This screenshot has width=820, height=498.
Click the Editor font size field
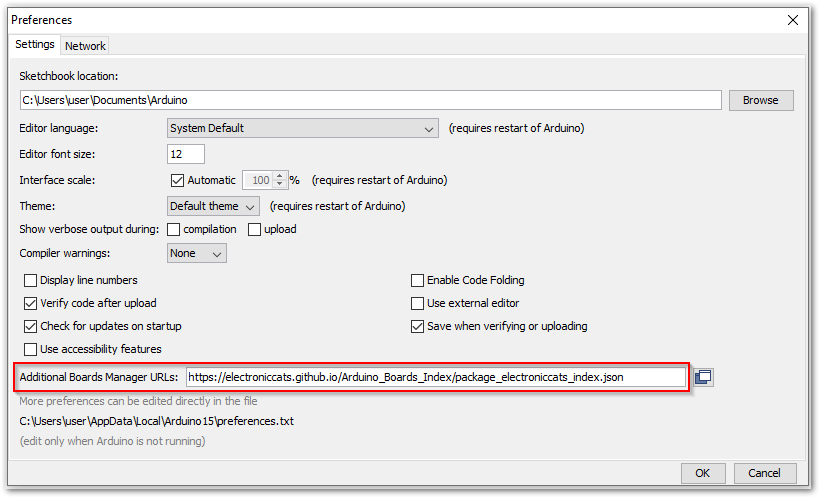click(186, 154)
